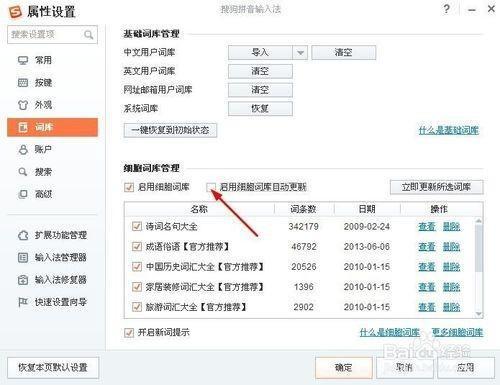The height and width of the screenshot is (385, 500).
Task: Click 导入 for 中文用户词库
Action: (260, 53)
